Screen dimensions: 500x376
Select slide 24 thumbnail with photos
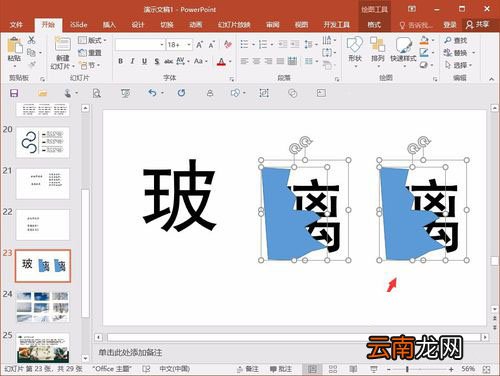pyautogui.click(x=43, y=307)
